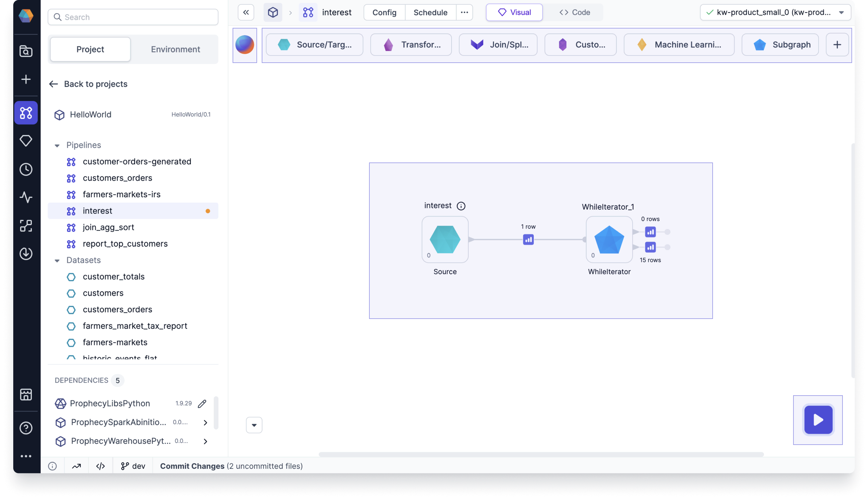Click the WhileIterator node icon
Screen dimensions: 868x500
609,239
